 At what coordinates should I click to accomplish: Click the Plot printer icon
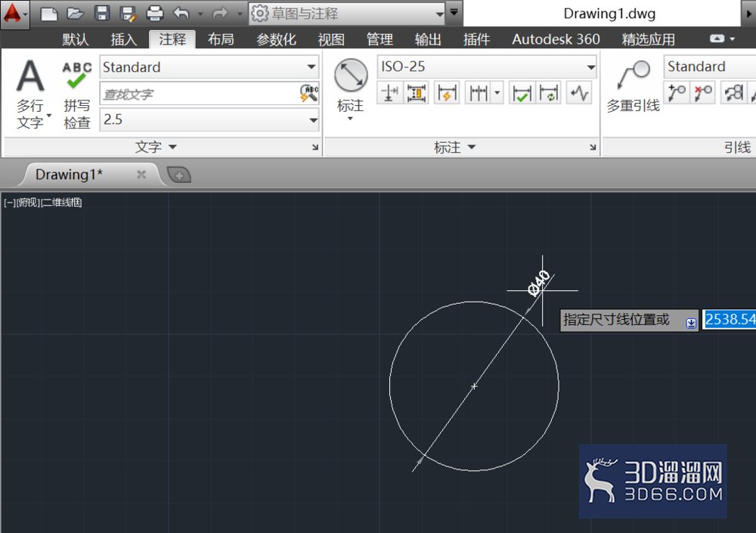(x=155, y=14)
